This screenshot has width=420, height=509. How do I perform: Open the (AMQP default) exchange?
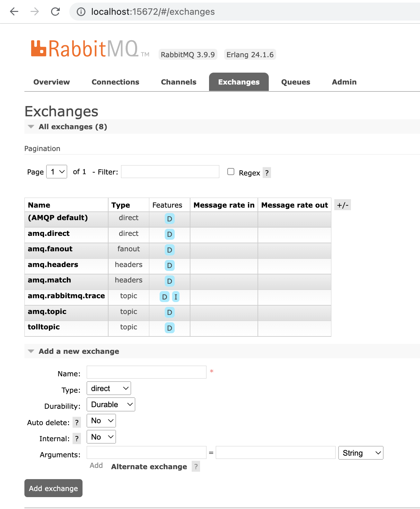coord(58,218)
